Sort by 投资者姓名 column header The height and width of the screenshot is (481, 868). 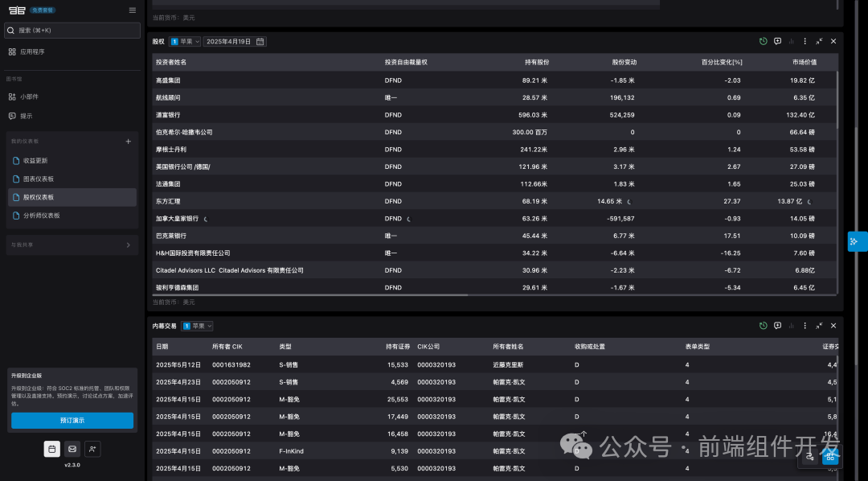click(171, 63)
